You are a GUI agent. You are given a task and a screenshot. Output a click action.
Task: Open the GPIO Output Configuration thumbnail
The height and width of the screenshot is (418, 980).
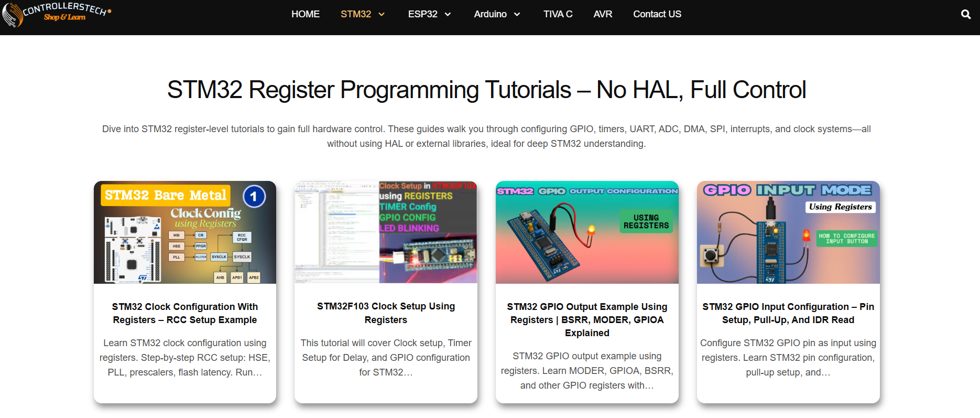(587, 232)
